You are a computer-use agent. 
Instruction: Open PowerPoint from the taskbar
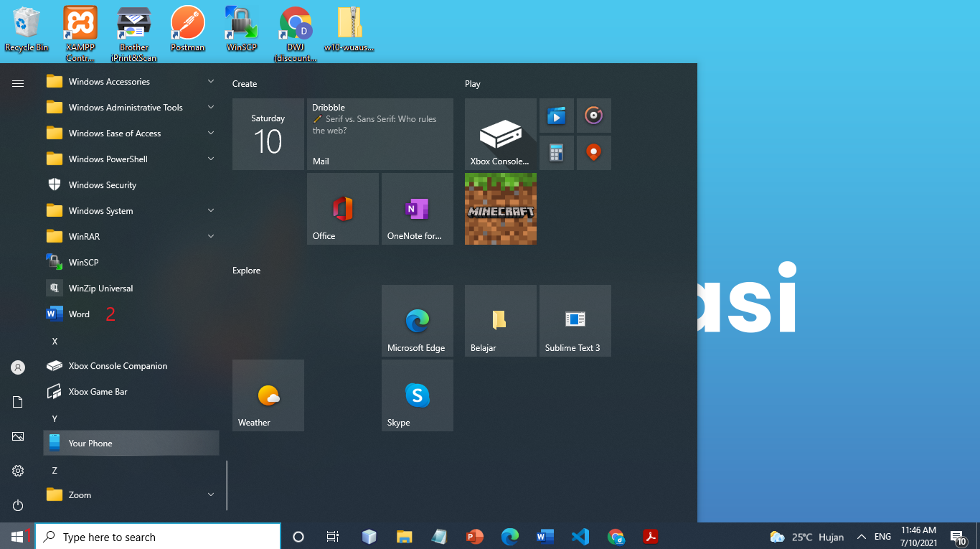point(475,537)
